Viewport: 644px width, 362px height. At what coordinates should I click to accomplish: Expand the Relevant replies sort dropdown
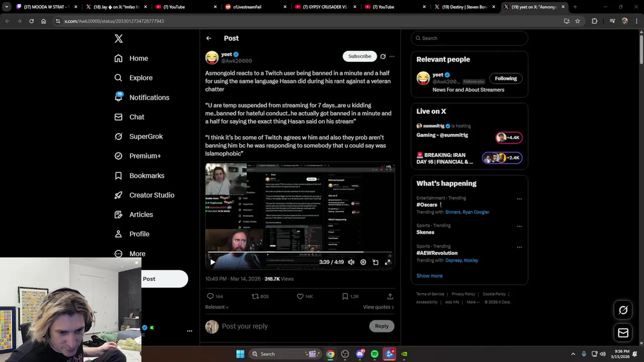(217, 307)
